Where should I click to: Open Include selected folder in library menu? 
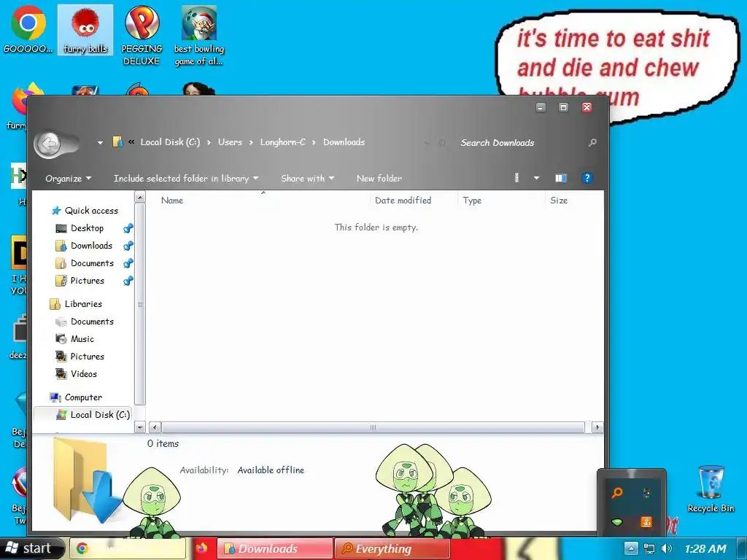186,179
